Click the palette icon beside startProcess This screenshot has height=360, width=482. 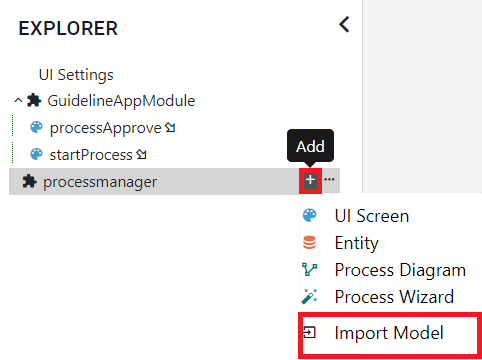[x=36, y=154]
